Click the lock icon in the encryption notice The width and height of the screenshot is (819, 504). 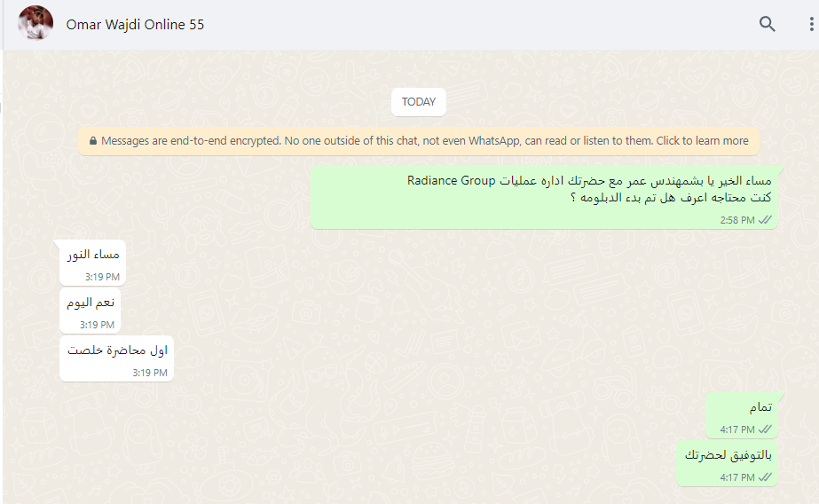93,141
